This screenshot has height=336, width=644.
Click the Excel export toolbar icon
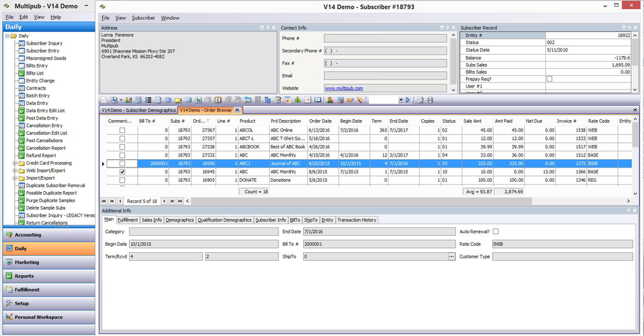coord(198,100)
